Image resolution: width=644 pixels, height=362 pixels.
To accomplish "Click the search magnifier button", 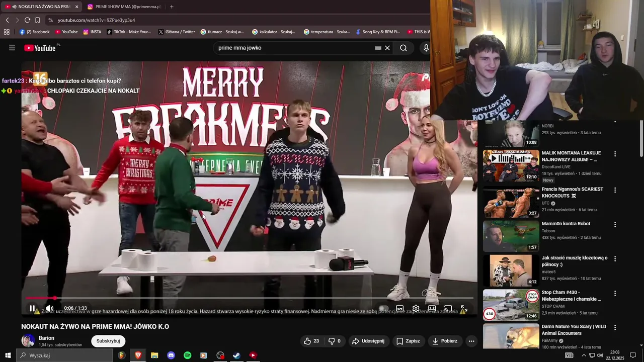I will pyautogui.click(x=404, y=48).
